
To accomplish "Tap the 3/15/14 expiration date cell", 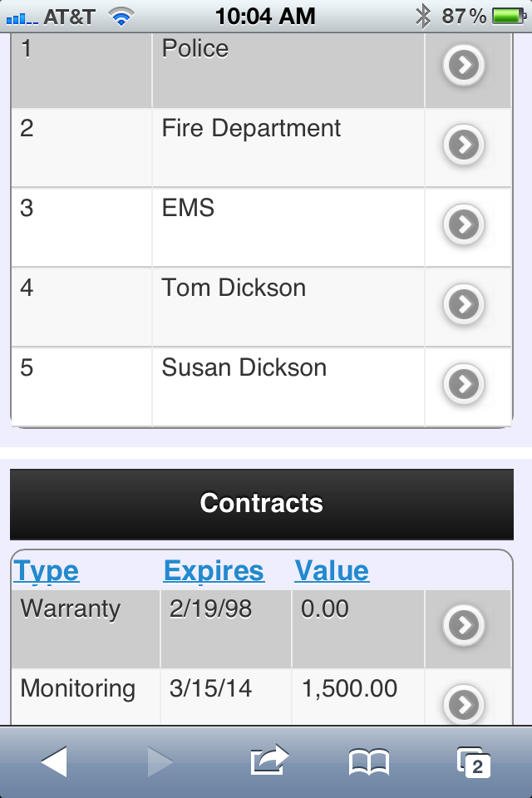I will (x=225, y=697).
